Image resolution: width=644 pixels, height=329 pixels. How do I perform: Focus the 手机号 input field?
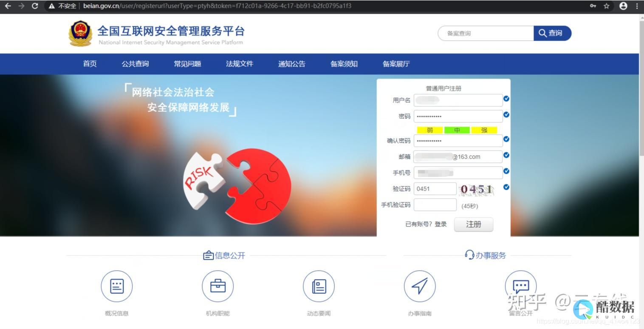(x=458, y=173)
